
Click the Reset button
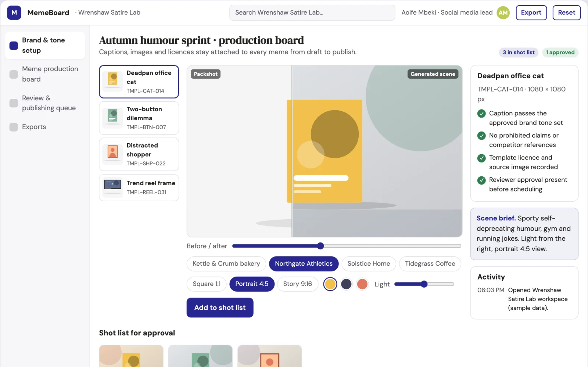pyautogui.click(x=566, y=12)
